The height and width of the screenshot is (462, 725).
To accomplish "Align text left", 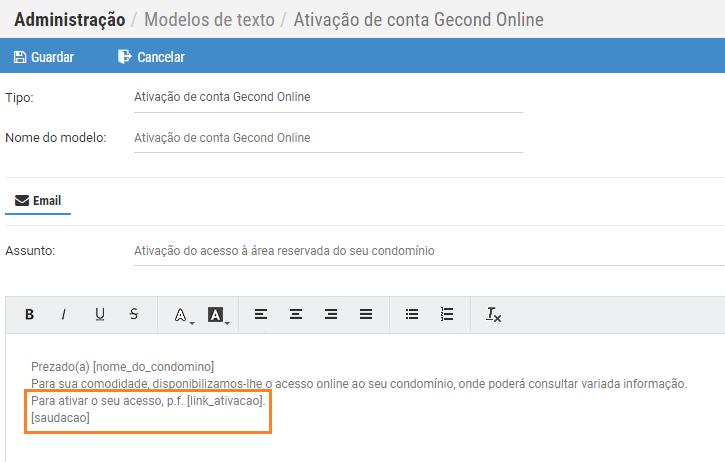I will click(x=261, y=314).
